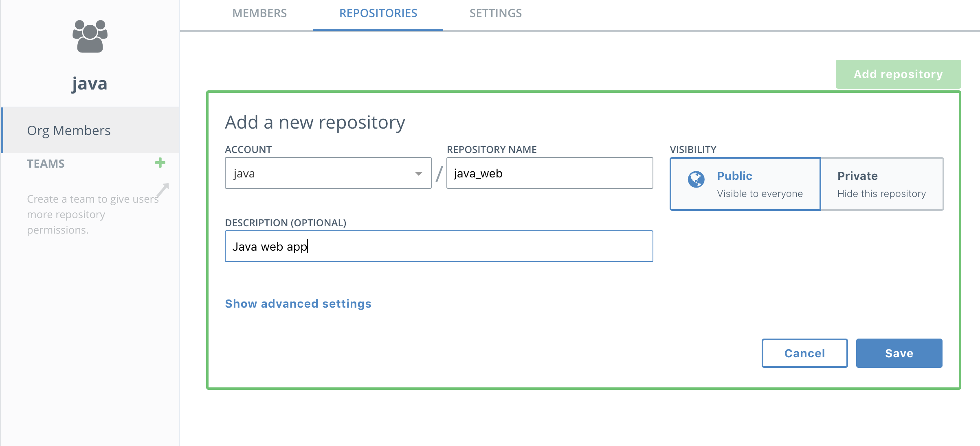980x446 pixels.
Task: Select the Repositories tab
Action: click(x=378, y=13)
